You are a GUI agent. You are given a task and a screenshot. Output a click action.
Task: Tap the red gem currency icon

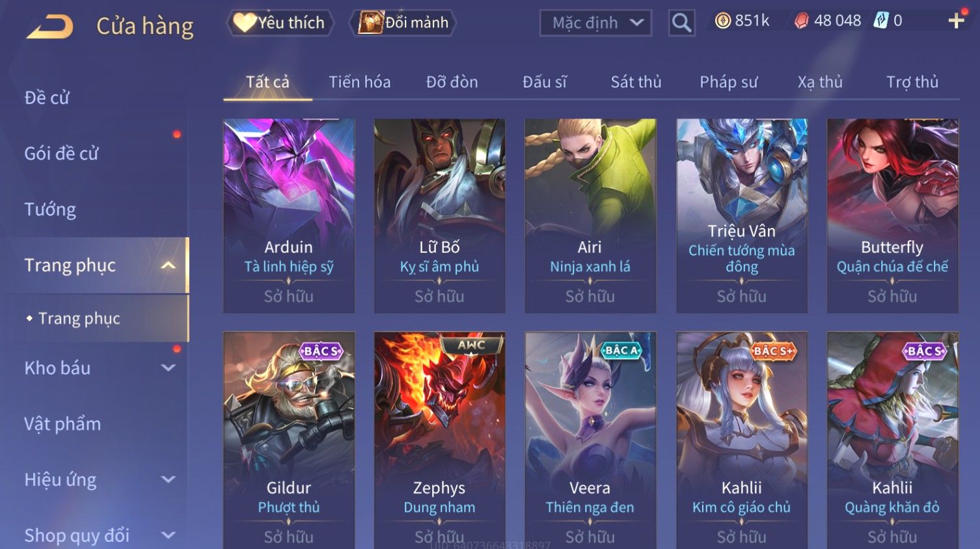click(x=802, y=21)
